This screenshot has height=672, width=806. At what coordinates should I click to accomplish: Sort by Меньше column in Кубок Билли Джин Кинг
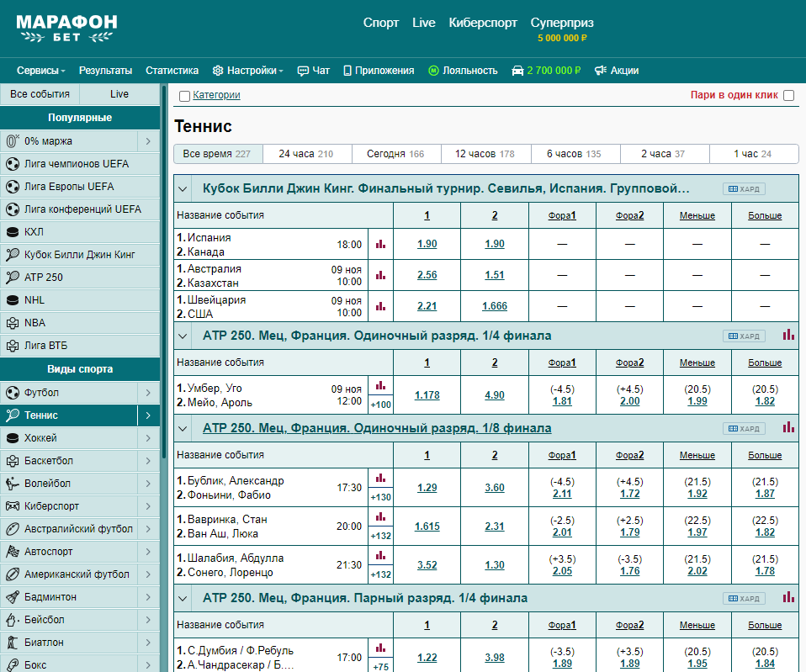697,216
